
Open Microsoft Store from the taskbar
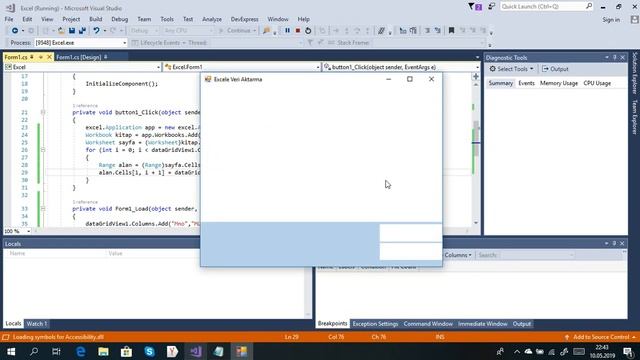tap(127, 351)
